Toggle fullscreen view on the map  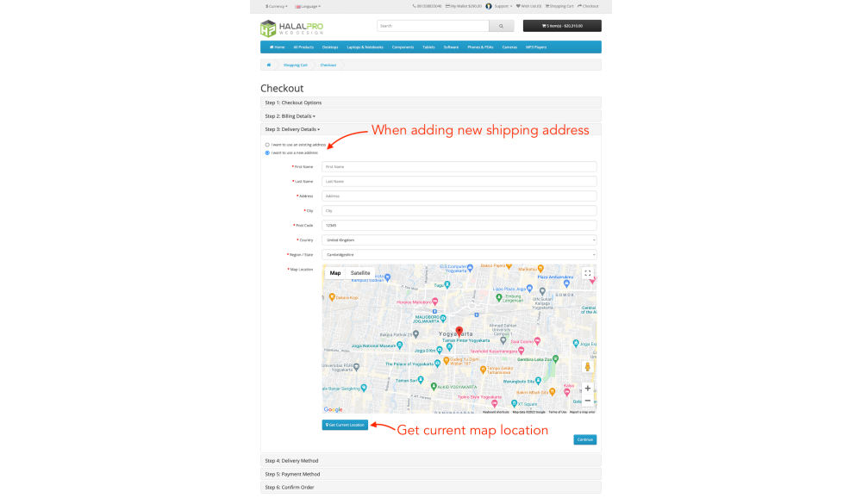click(x=588, y=273)
